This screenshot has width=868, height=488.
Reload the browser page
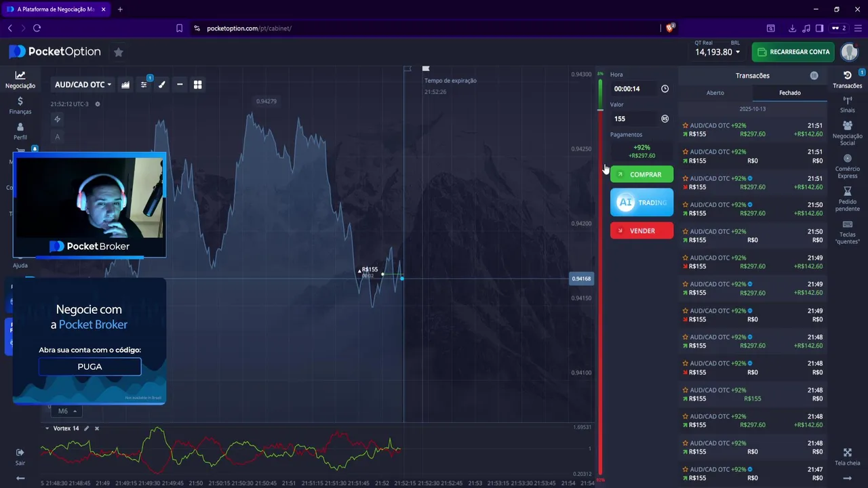pyautogui.click(x=37, y=28)
